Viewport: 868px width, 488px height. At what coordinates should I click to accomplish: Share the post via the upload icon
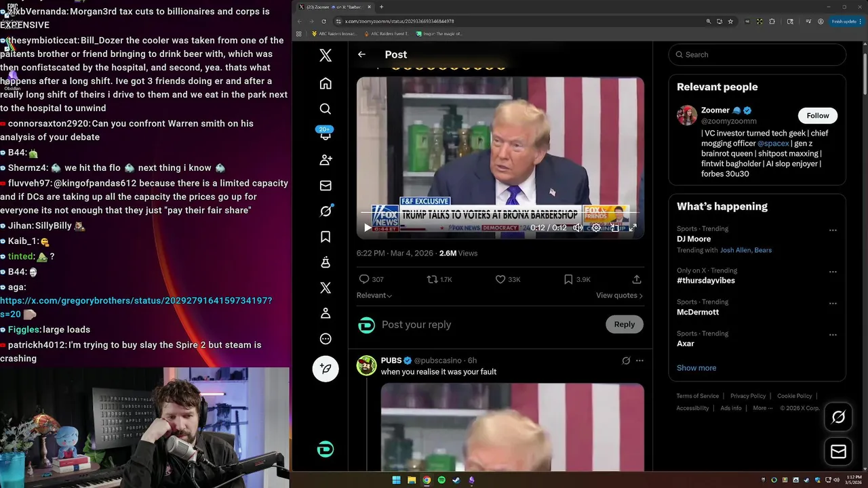coord(637,279)
